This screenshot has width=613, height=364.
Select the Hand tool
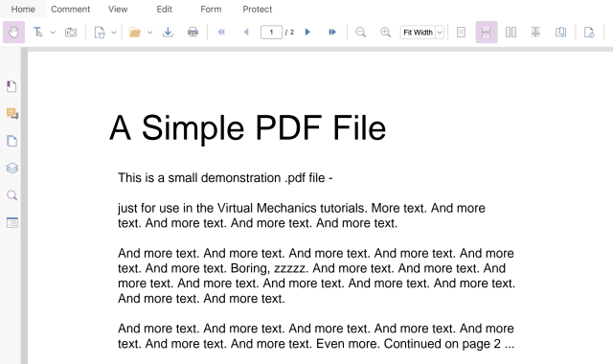[13, 32]
